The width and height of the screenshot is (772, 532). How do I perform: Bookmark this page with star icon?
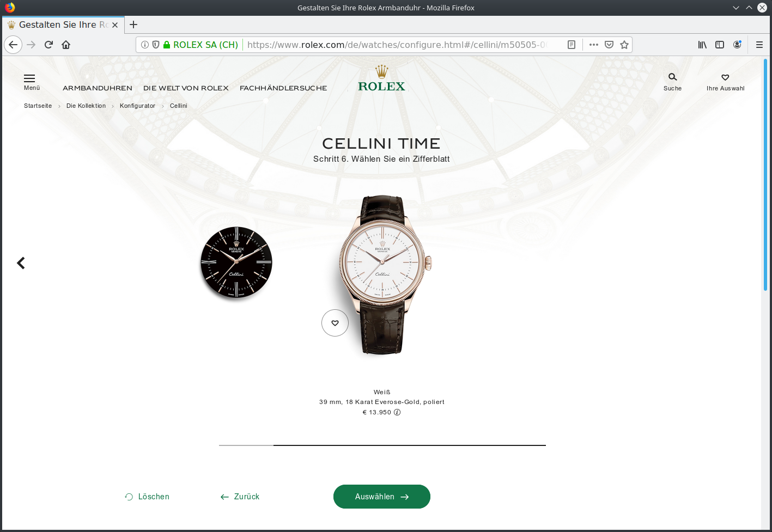pos(624,45)
